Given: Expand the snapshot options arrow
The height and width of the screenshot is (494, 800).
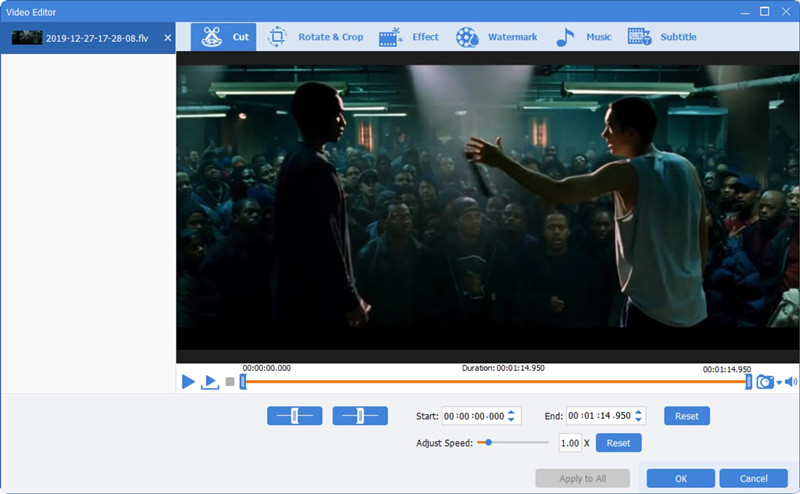Looking at the screenshot, I should (x=779, y=383).
